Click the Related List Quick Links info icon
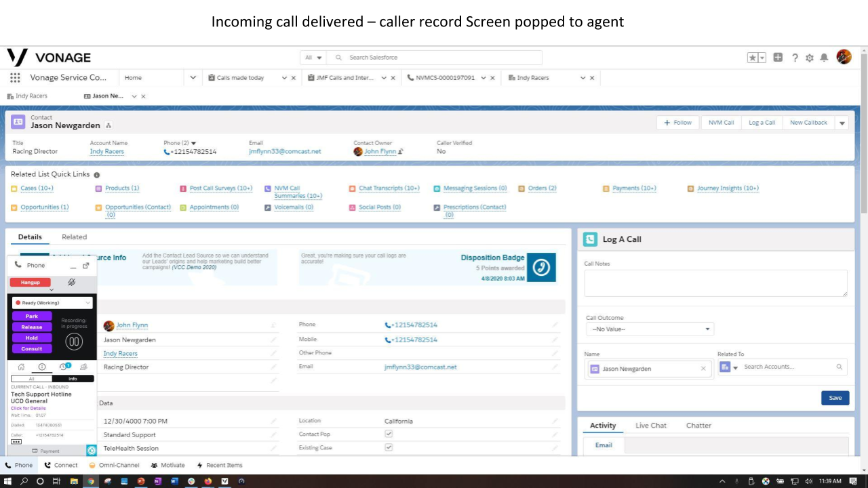 [x=96, y=175]
